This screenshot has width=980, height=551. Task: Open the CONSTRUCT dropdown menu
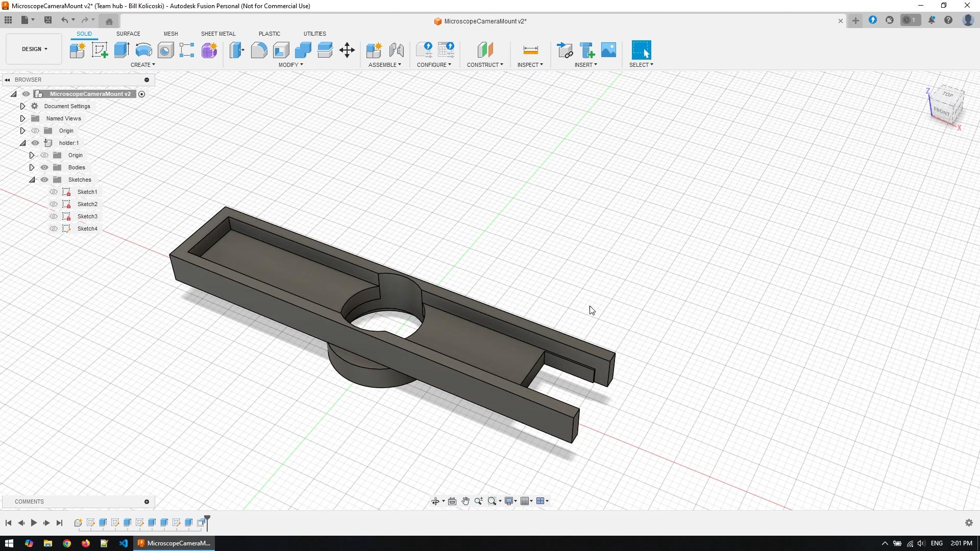pyautogui.click(x=485, y=65)
